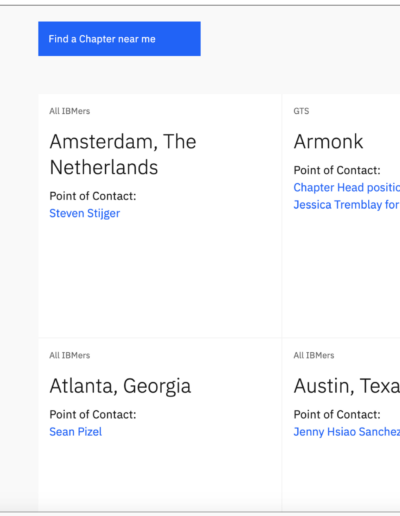Click Point of Contact label under Armonk

click(337, 170)
